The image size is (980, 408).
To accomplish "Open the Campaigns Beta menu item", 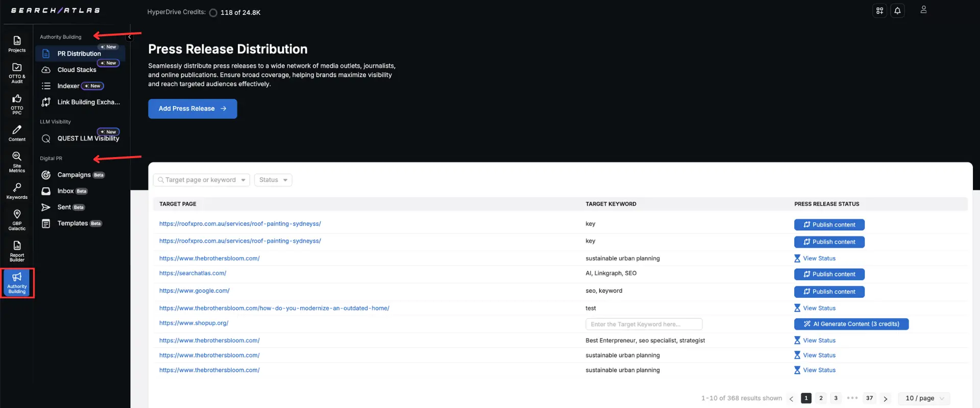I will pos(74,175).
